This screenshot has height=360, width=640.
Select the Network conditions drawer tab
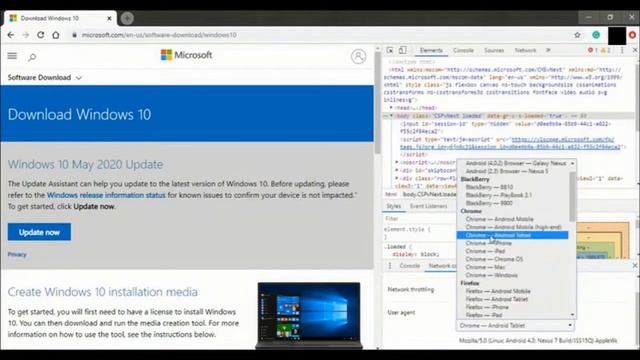click(x=442, y=266)
